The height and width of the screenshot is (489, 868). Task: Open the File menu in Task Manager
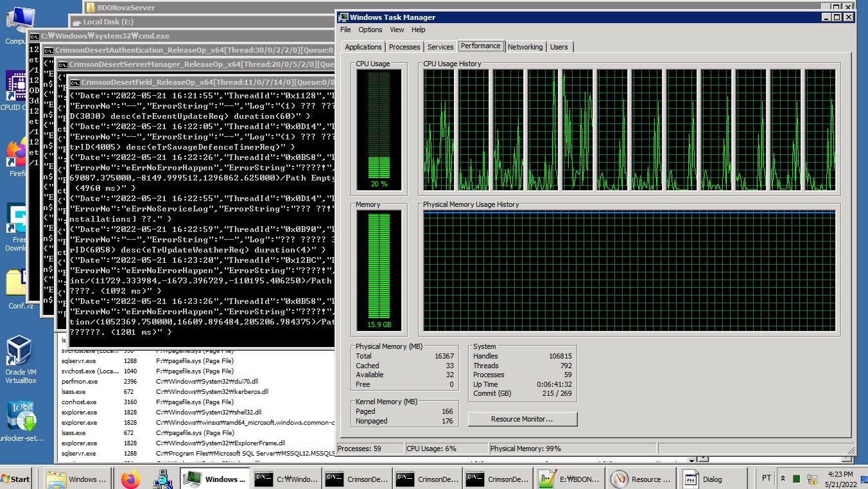tap(345, 30)
